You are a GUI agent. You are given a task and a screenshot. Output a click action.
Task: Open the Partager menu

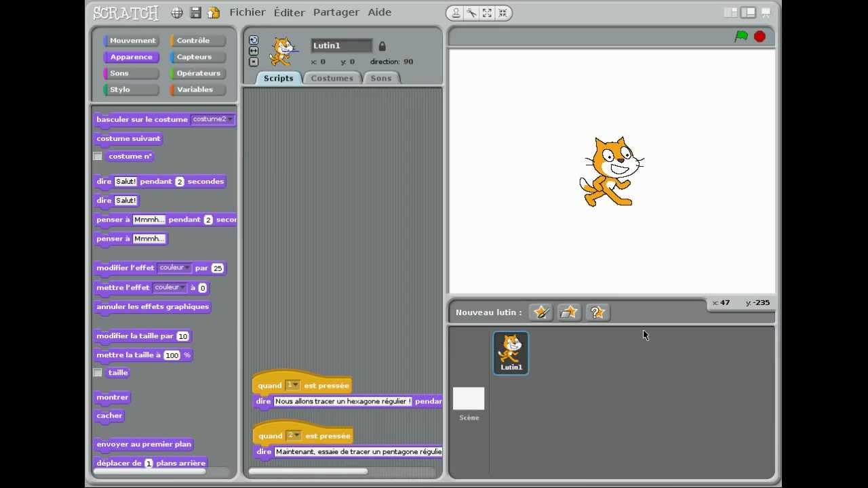pyautogui.click(x=336, y=12)
